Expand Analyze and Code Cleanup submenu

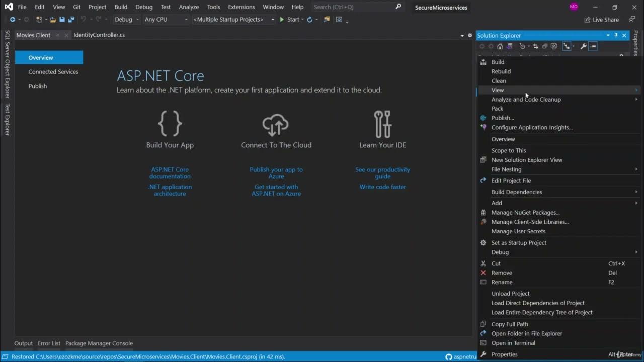click(x=636, y=100)
